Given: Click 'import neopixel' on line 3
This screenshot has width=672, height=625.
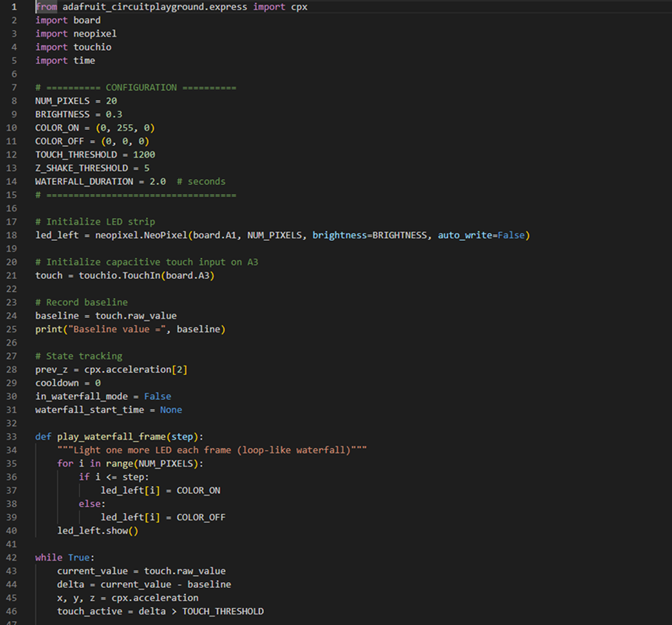Looking at the screenshot, I should click(x=76, y=34).
